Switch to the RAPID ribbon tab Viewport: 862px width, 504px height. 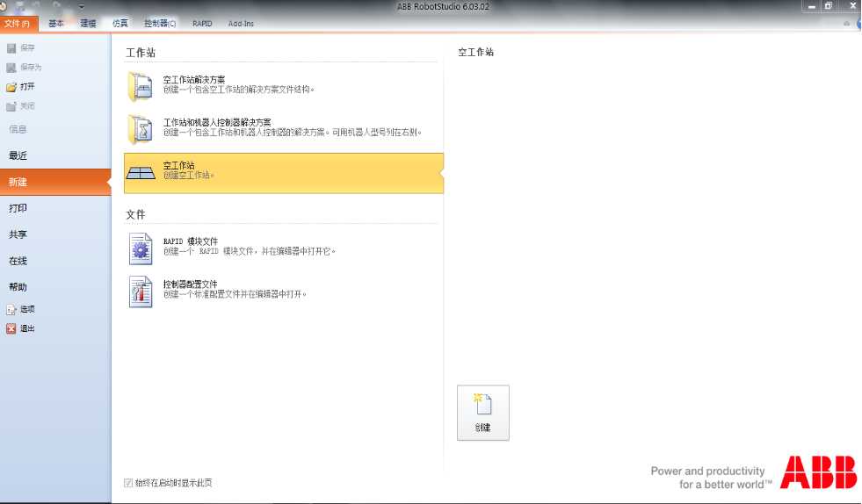click(202, 24)
